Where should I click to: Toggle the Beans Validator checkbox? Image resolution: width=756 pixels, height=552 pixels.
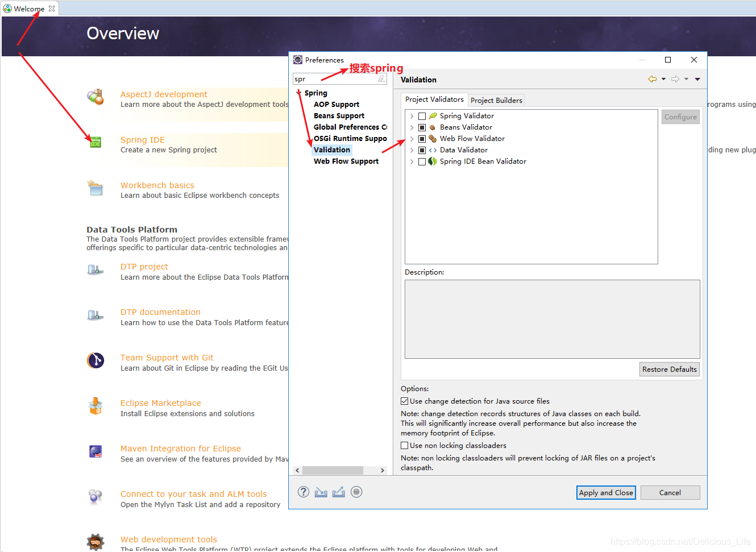pos(422,127)
